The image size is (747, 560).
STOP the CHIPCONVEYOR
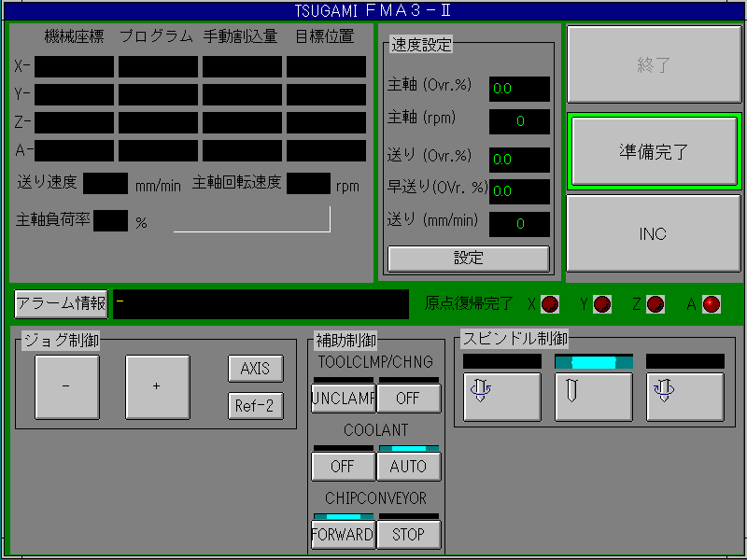point(409,534)
